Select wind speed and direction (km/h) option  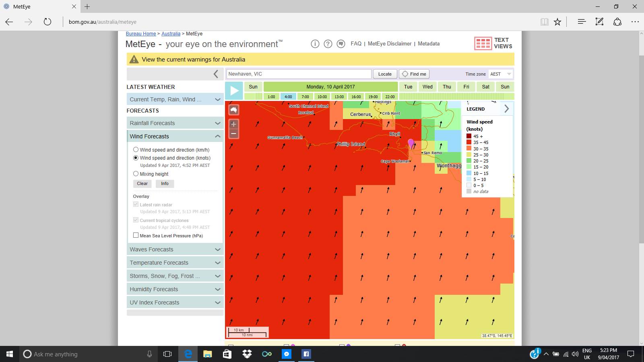136,150
